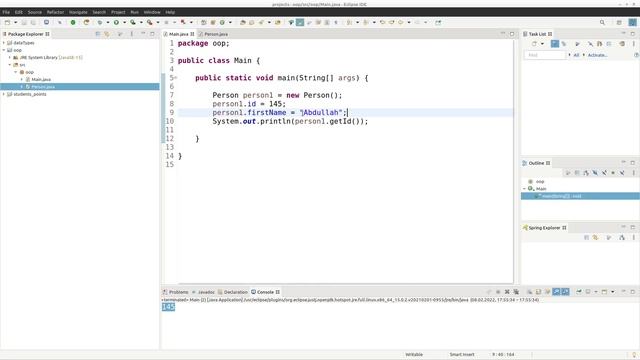Click New Task icon in Task List
The image size is (640, 360).
click(534, 44)
